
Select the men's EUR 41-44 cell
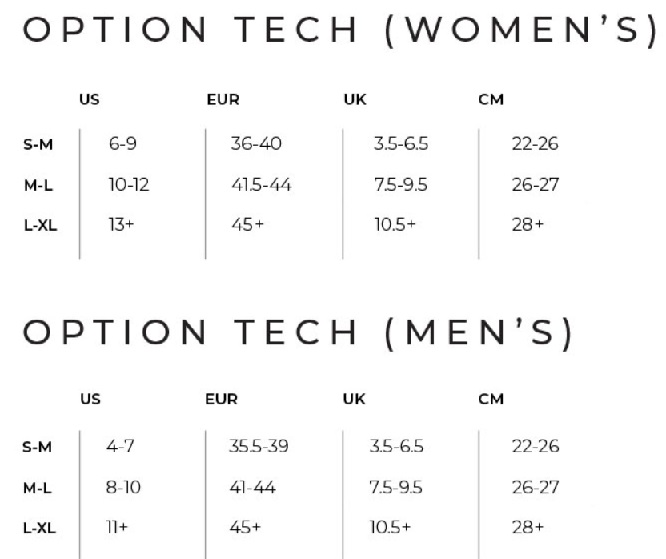(256, 486)
